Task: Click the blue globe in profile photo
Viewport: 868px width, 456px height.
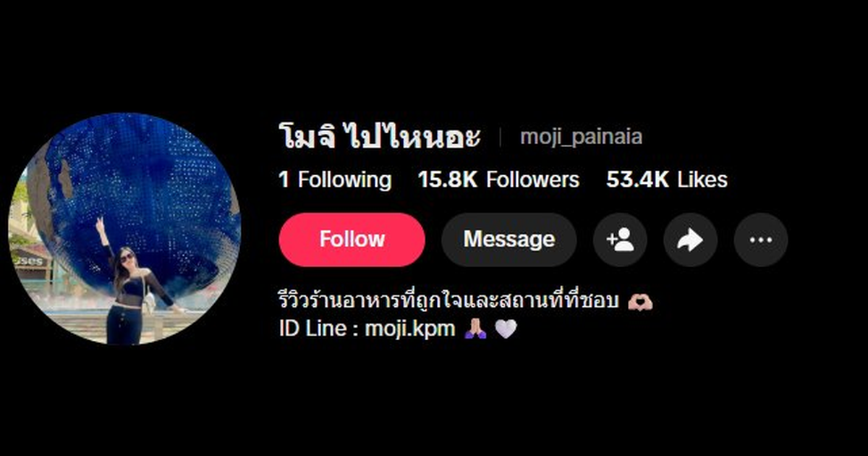Action: [x=137, y=195]
